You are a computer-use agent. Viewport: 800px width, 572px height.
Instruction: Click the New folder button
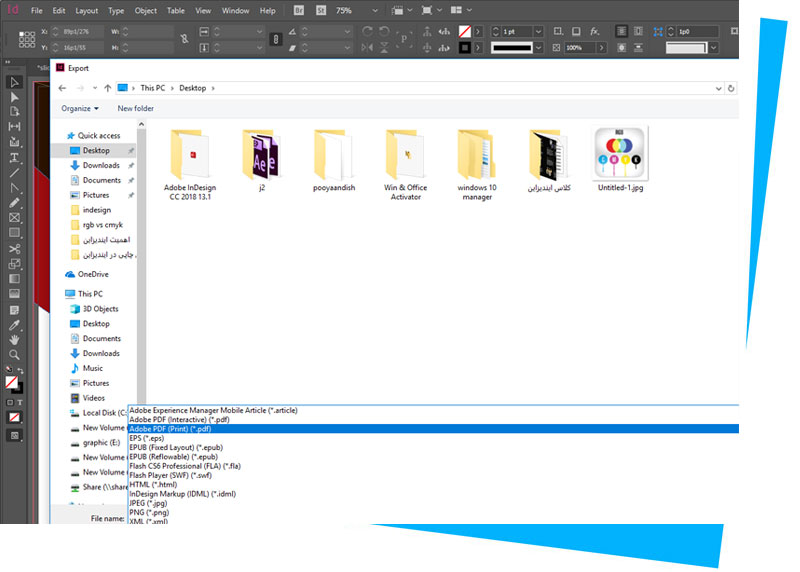(136, 108)
